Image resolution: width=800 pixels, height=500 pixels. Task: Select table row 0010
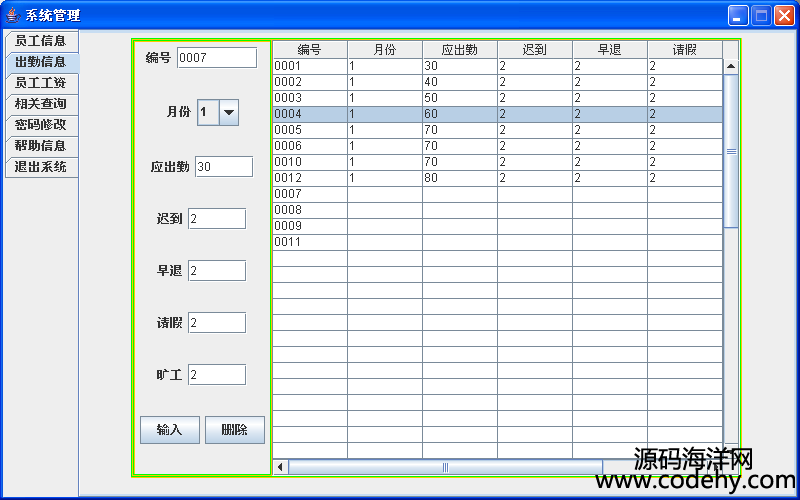pos(497,162)
